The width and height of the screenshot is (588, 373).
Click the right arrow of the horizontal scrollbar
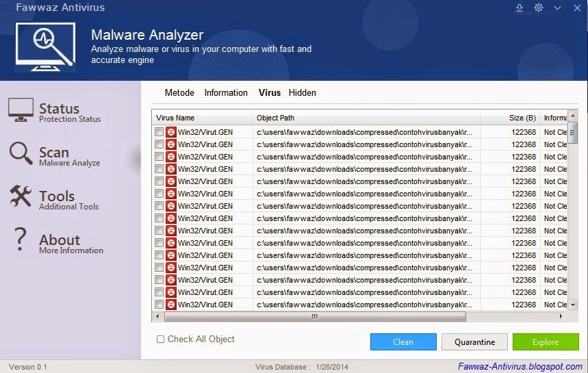point(561,316)
